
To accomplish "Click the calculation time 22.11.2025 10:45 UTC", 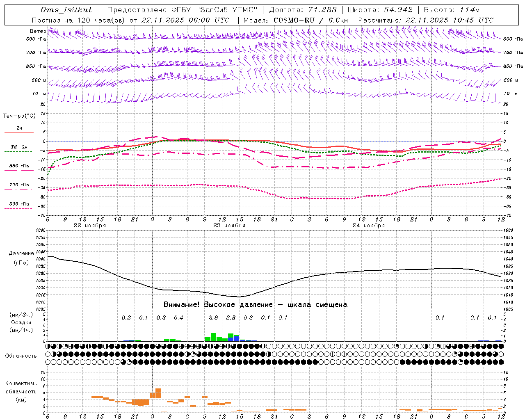I will pos(450,20).
